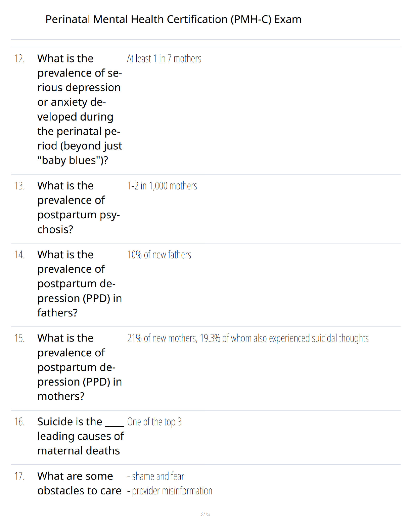Image resolution: width=411 pixels, height=532 pixels.
Task: Click the page number indicator at the bottom
Action: [x=205, y=514]
